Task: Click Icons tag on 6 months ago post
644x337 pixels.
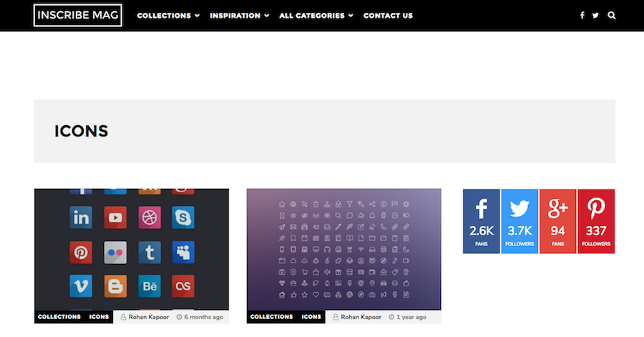Action: 99,317
